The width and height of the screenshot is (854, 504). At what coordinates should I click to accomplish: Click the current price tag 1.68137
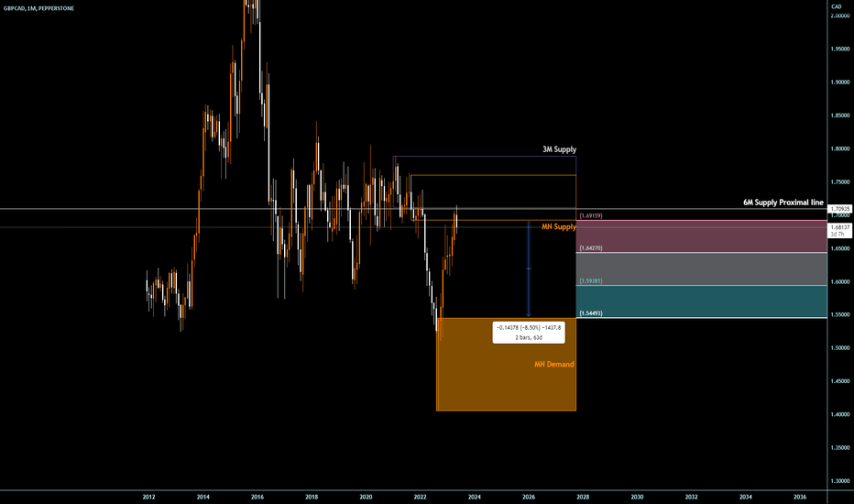(840, 227)
